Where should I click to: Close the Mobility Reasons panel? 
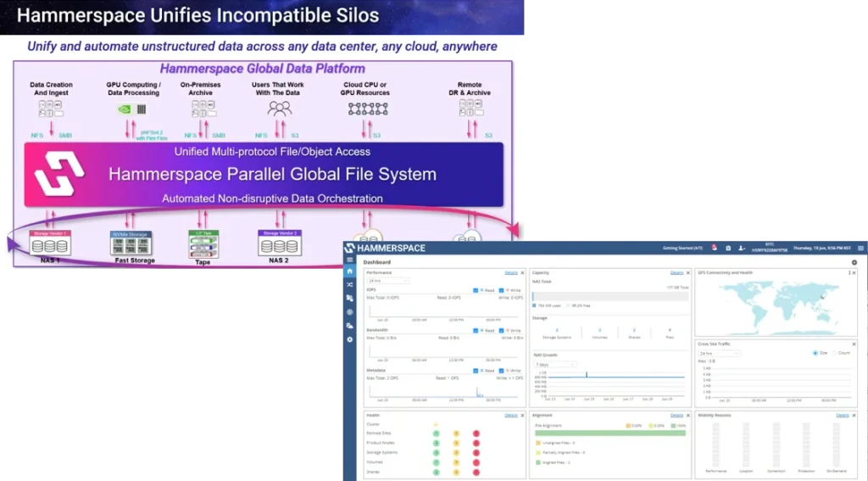point(854,415)
